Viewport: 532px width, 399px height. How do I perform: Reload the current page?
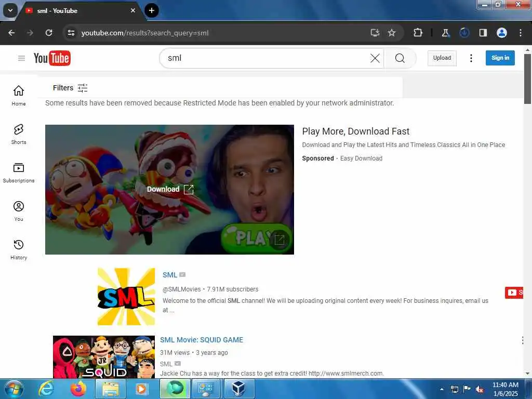click(x=49, y=33)
